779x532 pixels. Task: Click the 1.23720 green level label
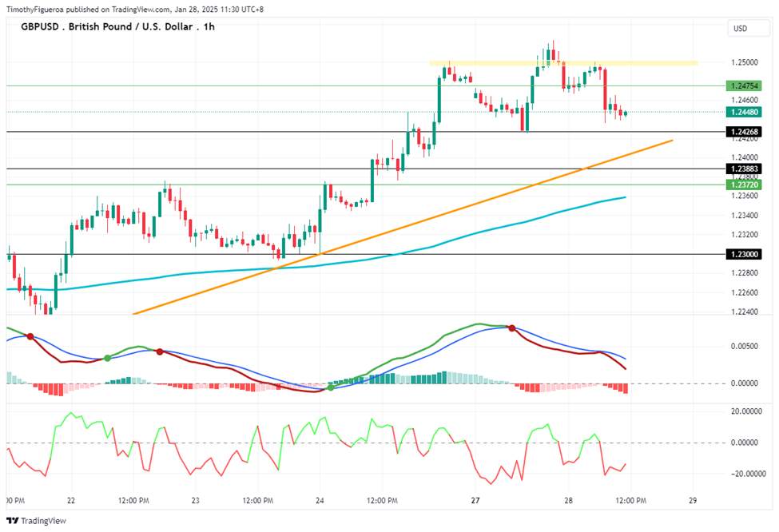pyautogui.click(x=743, y=185)
